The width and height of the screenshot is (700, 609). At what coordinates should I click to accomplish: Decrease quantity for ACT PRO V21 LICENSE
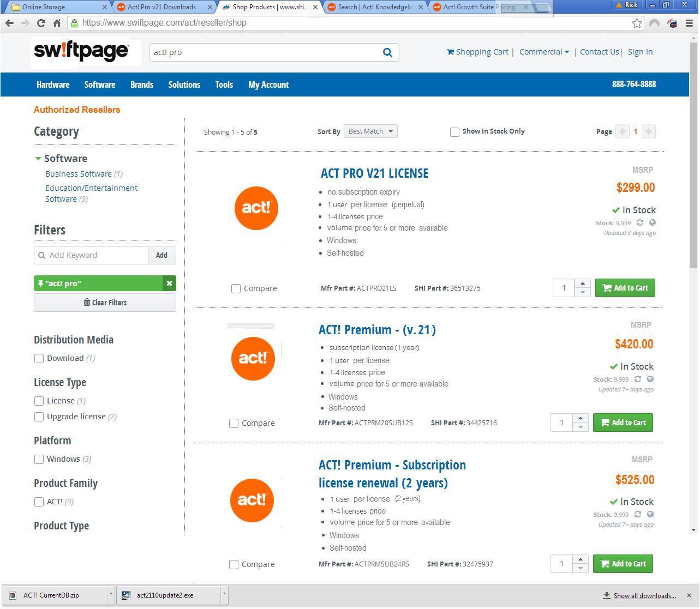[x=583, y=292]
